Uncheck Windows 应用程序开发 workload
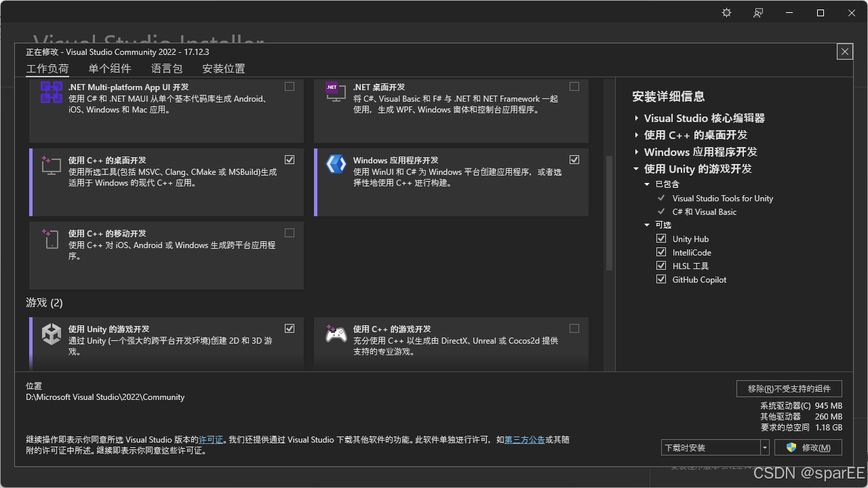868x488 pixels. [x=574, y=160]
